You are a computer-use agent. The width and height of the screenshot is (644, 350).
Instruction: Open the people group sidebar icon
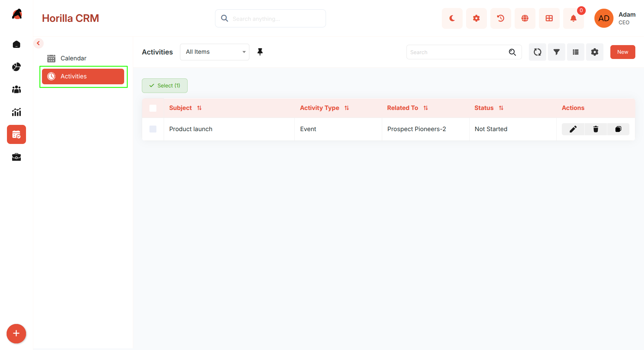(x=16, y=89)
